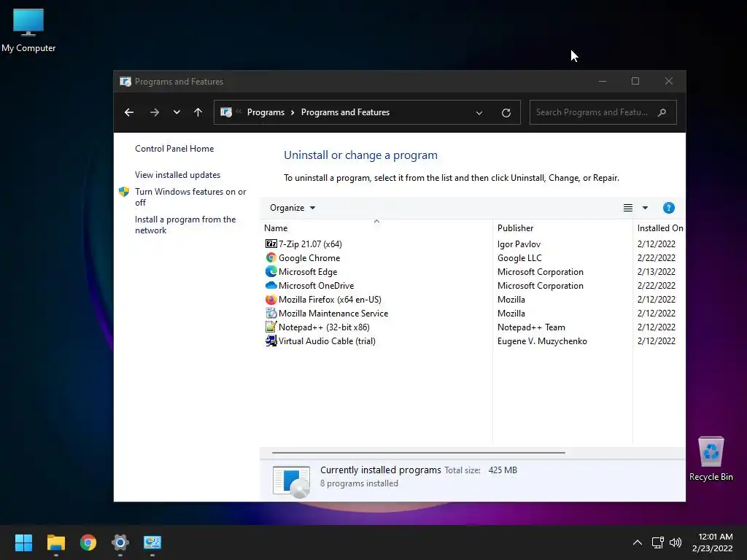Viewport: 747px width, 560px height.
Task: Click the Virtual Audio Cable icon
Action: tap(271, 341)
